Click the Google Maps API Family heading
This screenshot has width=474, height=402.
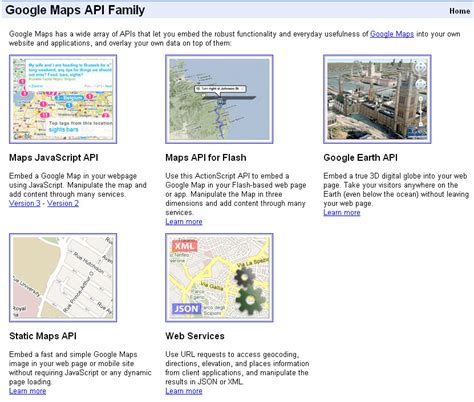click(x=75, y=10)
